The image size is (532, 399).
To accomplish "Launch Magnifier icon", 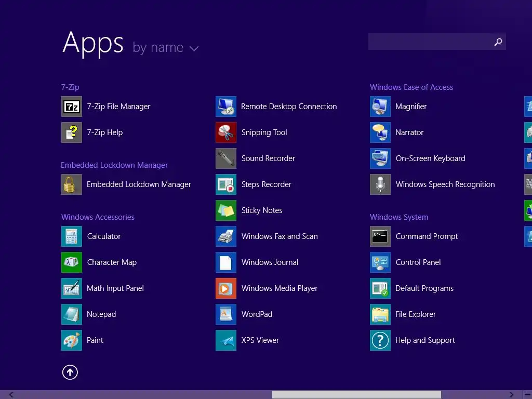I will [380, 107].
